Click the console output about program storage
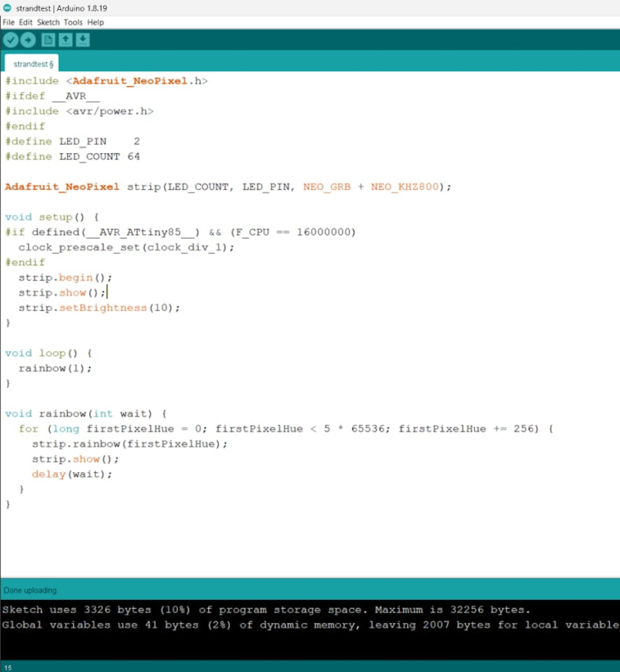 point(265,610)
